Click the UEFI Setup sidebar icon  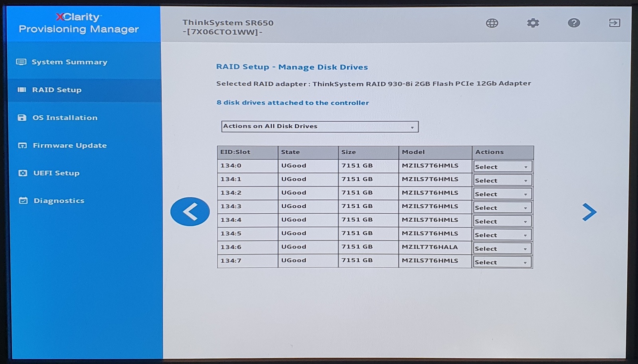[23, 173]
